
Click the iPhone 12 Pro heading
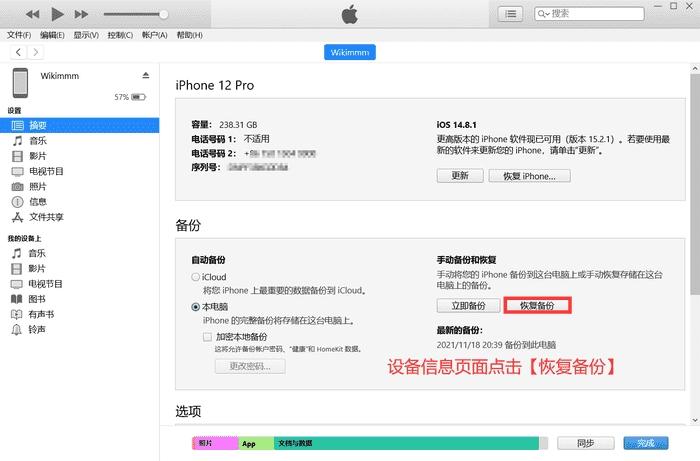point(215,85)
